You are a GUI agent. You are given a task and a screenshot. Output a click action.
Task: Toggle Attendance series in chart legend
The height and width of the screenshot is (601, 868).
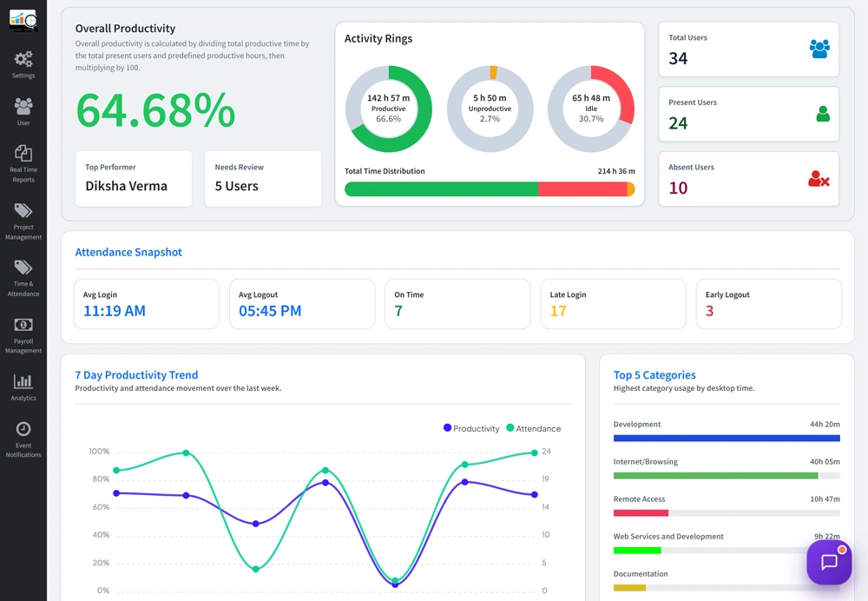[x=534, y=428]
